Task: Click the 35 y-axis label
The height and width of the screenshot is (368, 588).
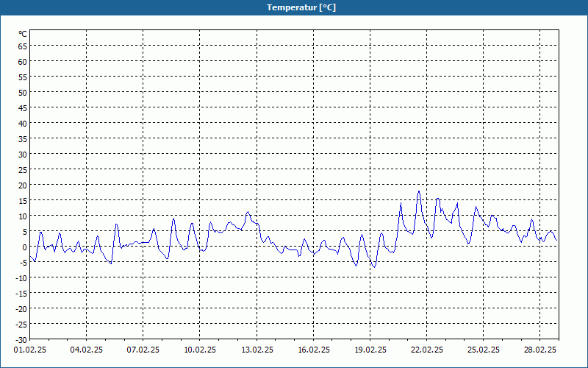Action: pyautogui.click(x=23, y=139)
